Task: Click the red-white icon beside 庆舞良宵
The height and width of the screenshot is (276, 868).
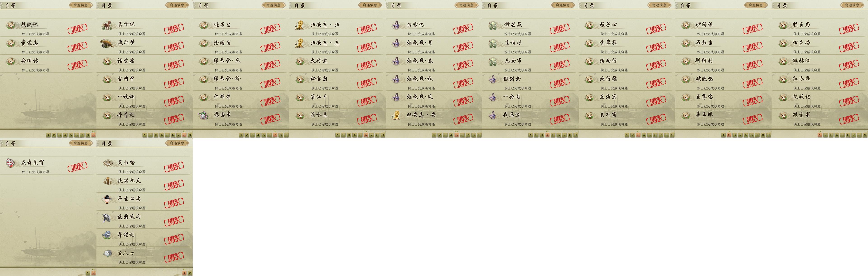Action: tap(11, 163)
